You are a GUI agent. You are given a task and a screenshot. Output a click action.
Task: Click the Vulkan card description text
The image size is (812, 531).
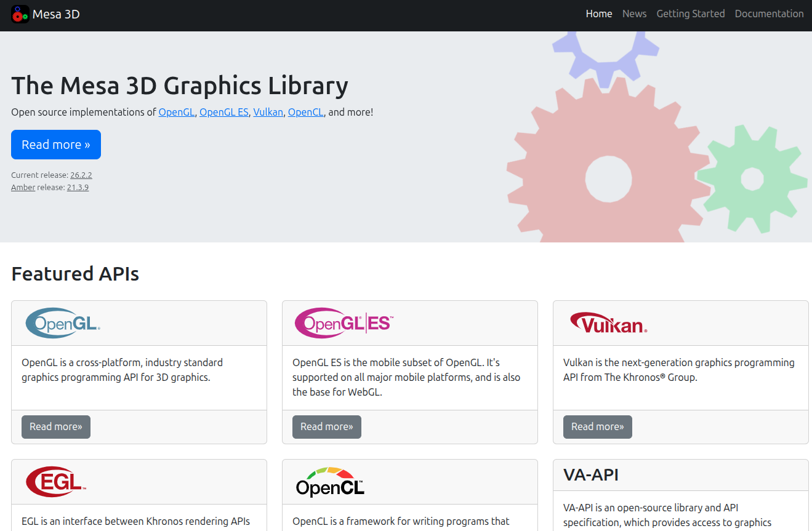679,370
